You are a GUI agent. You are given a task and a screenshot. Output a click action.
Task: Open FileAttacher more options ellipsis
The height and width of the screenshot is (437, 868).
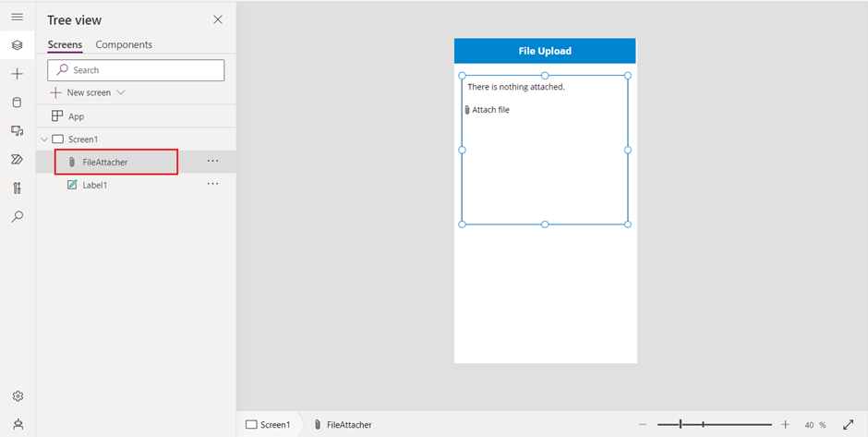point(212,162)
